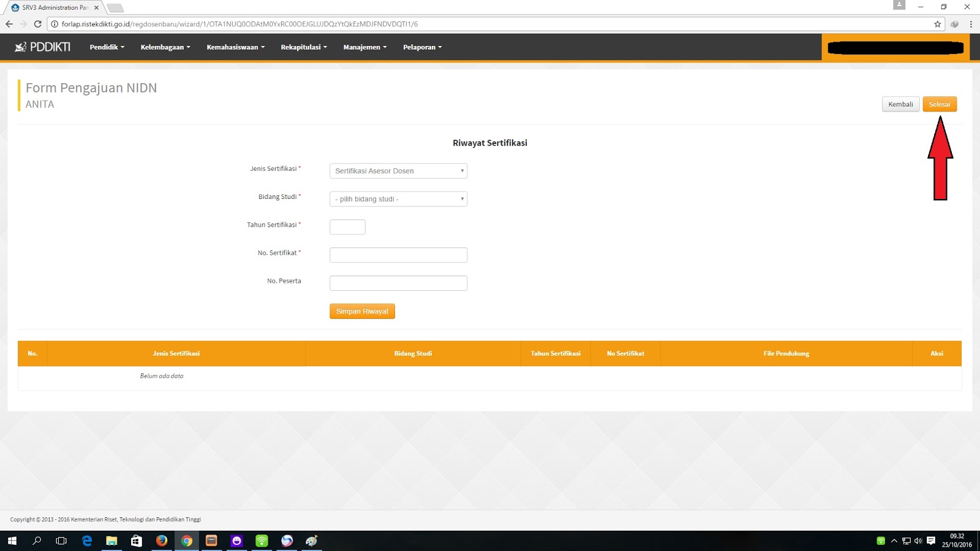Click the Tahun Sertifikasi input field
The width and height of the screenshot is (980, 551).
coord(347,227)
